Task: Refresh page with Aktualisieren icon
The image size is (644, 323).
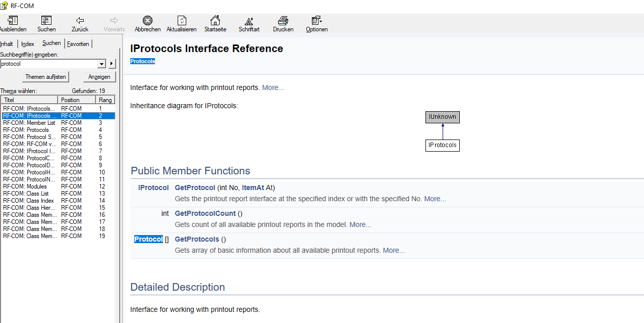Action: point(182,21)
